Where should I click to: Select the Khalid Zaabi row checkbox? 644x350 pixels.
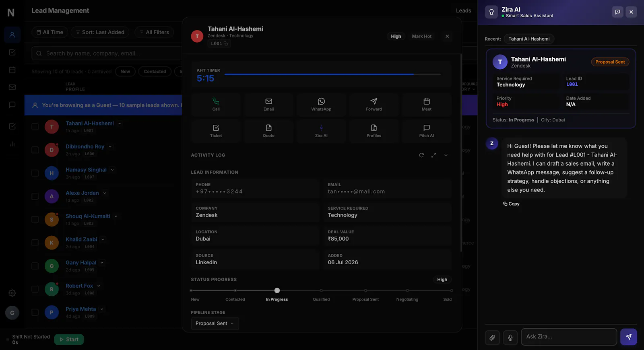(x=35, y=243)
